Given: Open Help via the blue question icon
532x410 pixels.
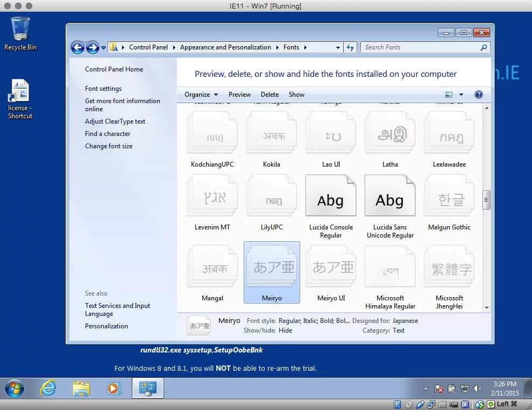Looking at the screenshot, I should [x=478, y=95].
